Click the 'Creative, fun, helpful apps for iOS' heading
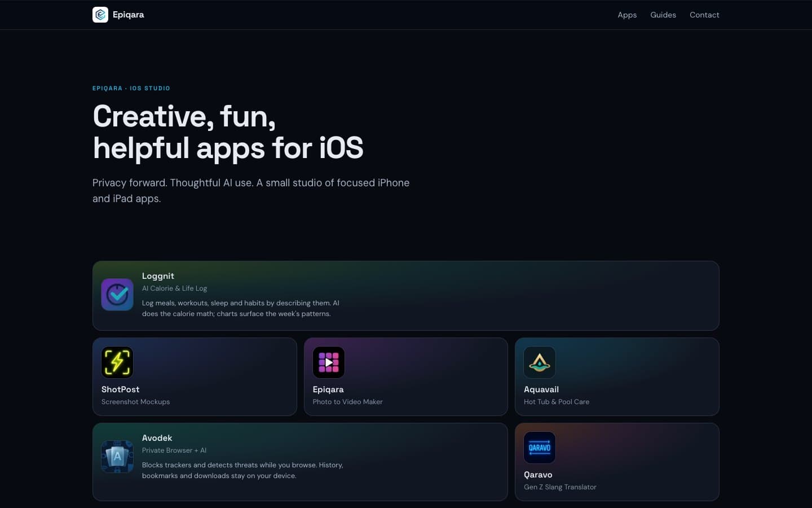This screenshot has width=812, height=508. pos(228,132)
